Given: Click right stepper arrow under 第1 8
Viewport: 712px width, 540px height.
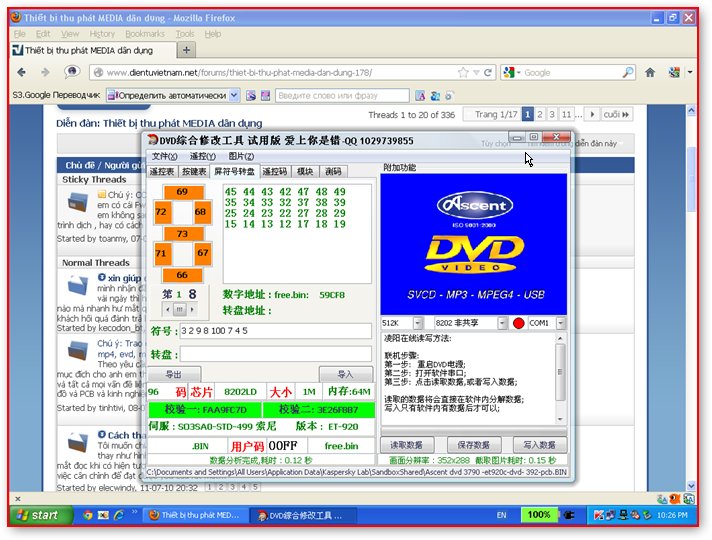Looking at the screenshot, I should point(193,309).
